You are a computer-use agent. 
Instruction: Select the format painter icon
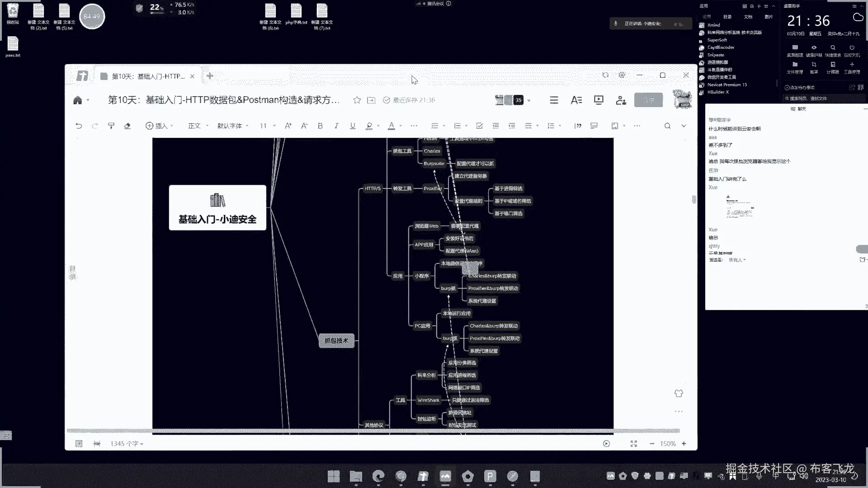111,126
